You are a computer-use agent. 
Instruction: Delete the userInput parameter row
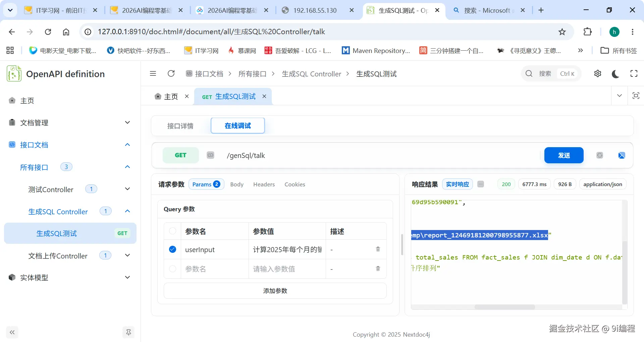coord(378,249)
